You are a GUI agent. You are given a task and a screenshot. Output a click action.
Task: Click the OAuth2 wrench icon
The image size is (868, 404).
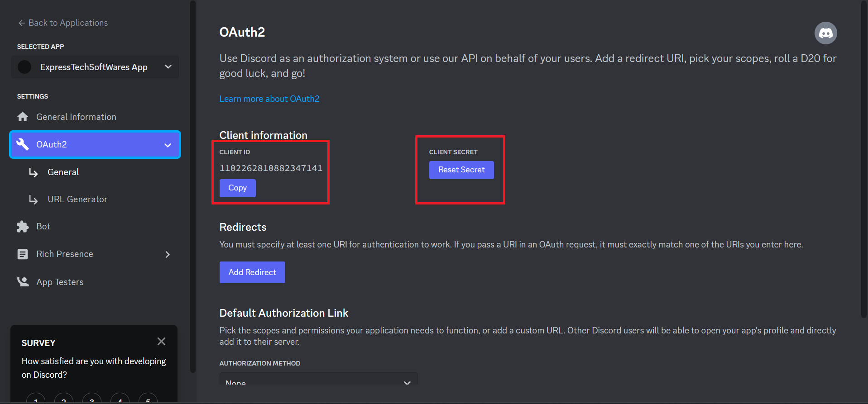(x=23, y=144)
